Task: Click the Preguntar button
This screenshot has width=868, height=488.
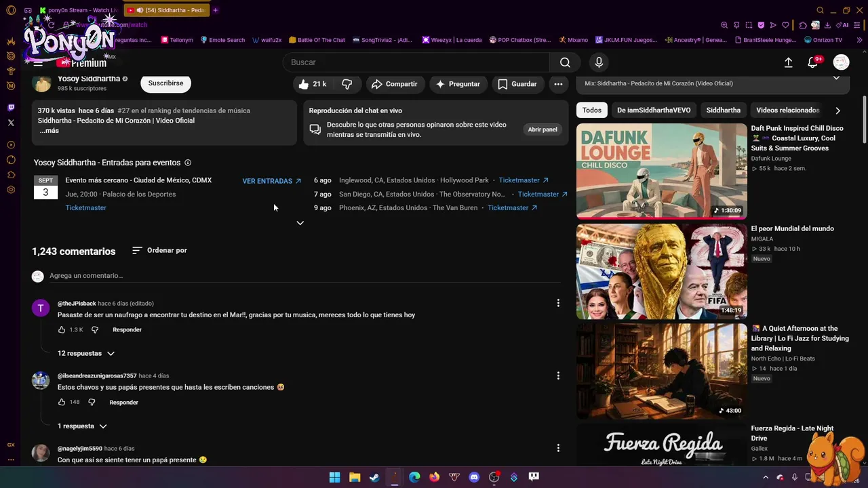Action: 458,84
